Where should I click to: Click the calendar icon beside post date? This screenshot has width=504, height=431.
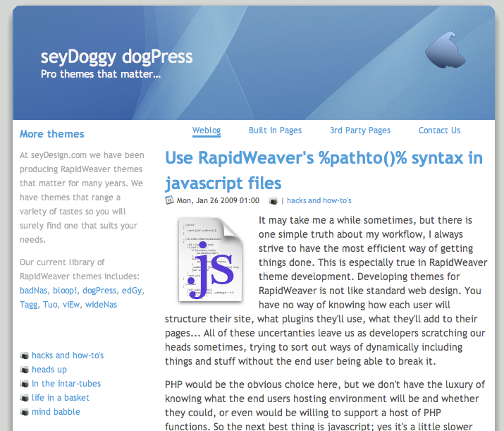tap(169, 200)
